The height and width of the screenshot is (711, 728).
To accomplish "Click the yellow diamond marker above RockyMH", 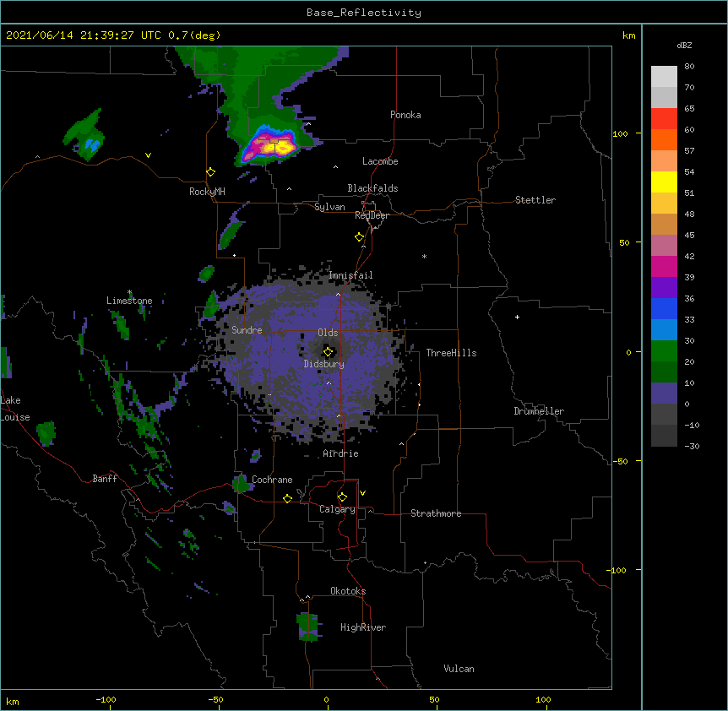I will coord(211,172).
